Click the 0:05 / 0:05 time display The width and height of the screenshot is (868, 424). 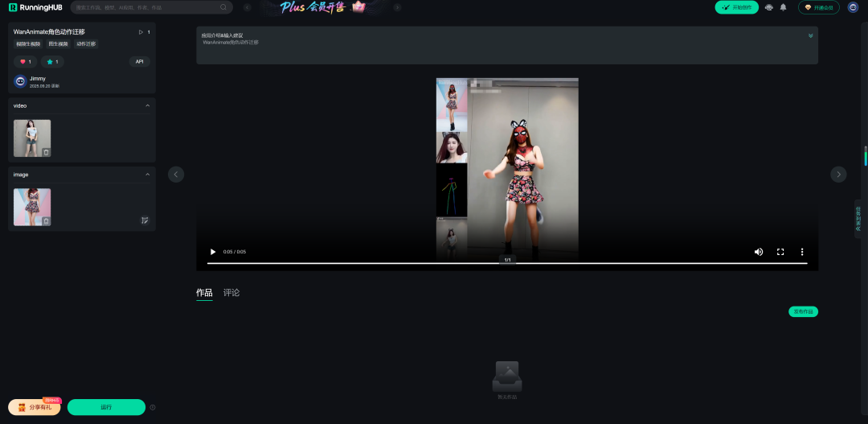pos(235,252)
